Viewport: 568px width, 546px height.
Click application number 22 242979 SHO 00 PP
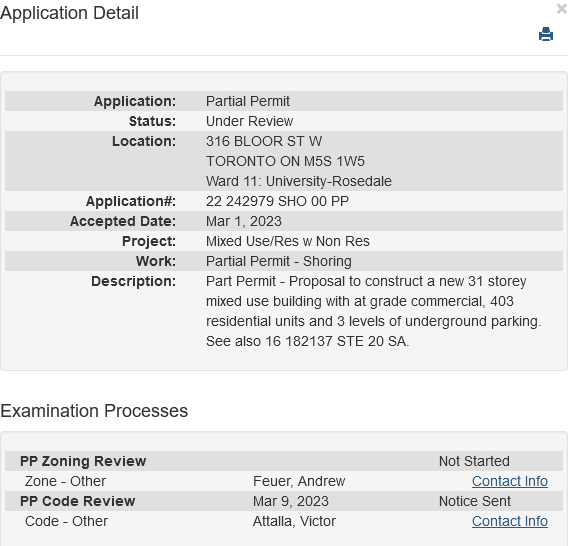(x=277, y=201)
